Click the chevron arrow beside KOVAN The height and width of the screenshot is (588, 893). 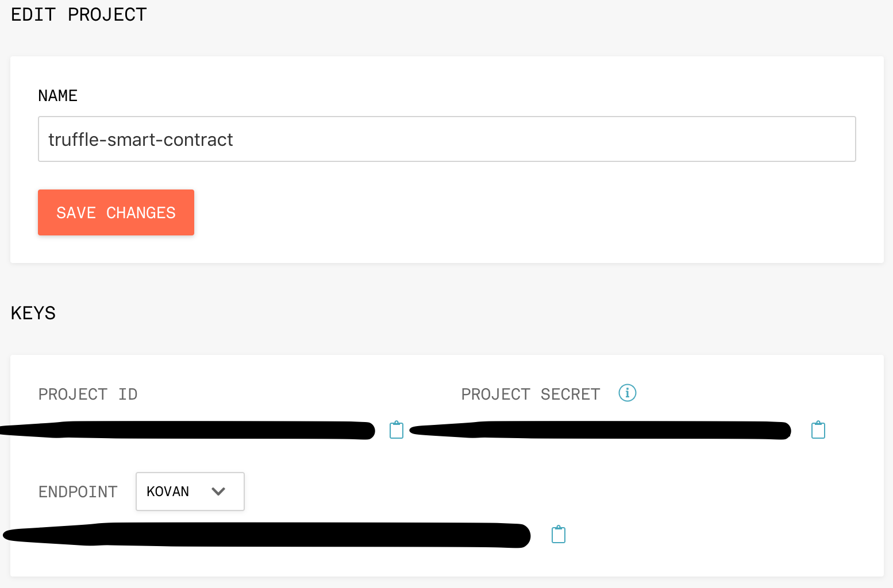tap(218, 492)
